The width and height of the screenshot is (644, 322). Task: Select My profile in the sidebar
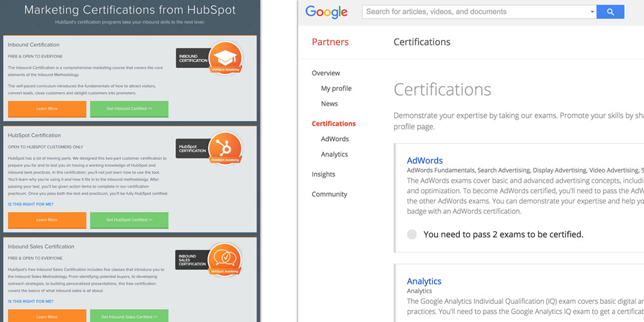point(336,88)
